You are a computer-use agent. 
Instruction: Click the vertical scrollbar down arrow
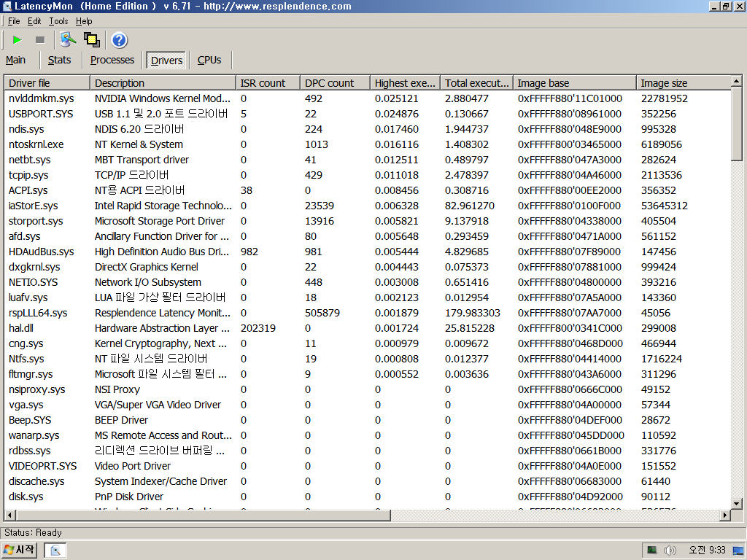point(737,503)
